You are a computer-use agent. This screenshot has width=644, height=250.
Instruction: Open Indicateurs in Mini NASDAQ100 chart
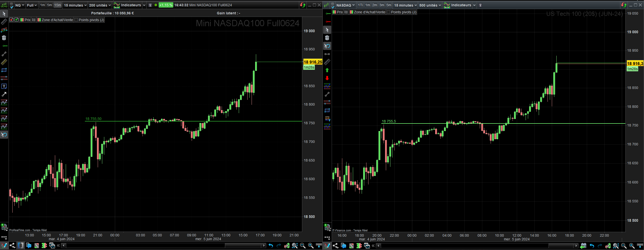pos(127,5)
